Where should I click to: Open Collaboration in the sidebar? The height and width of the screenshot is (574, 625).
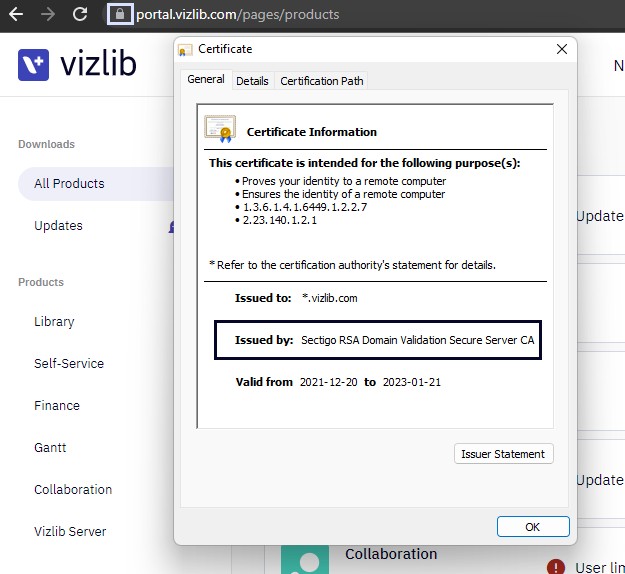click(x=73, y=489)
